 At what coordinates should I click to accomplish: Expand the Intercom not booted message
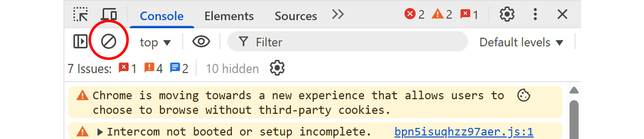100,132
